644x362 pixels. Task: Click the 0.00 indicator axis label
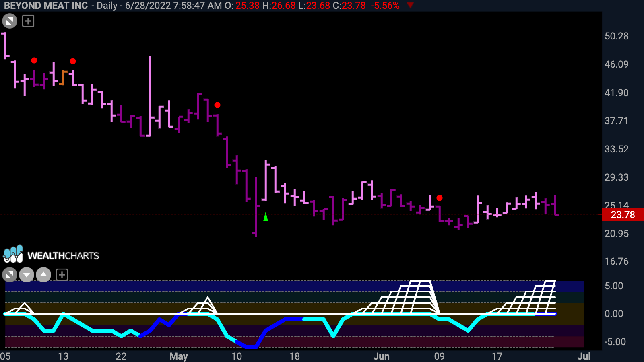614,314
